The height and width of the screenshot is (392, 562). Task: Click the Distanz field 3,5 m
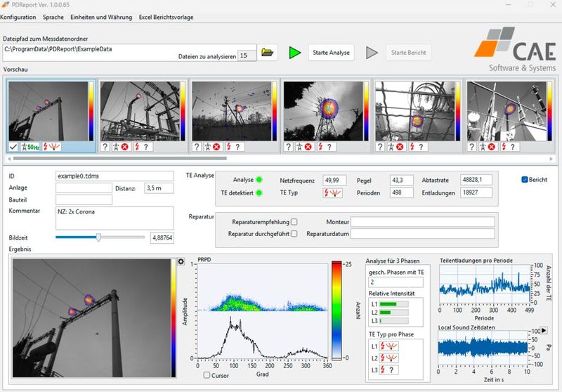point(159,188)
